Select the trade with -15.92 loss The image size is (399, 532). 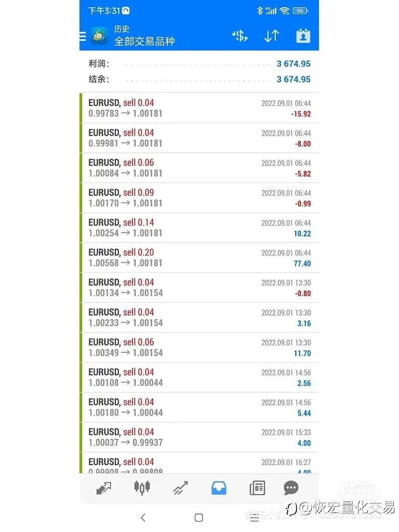pos(199,108)
